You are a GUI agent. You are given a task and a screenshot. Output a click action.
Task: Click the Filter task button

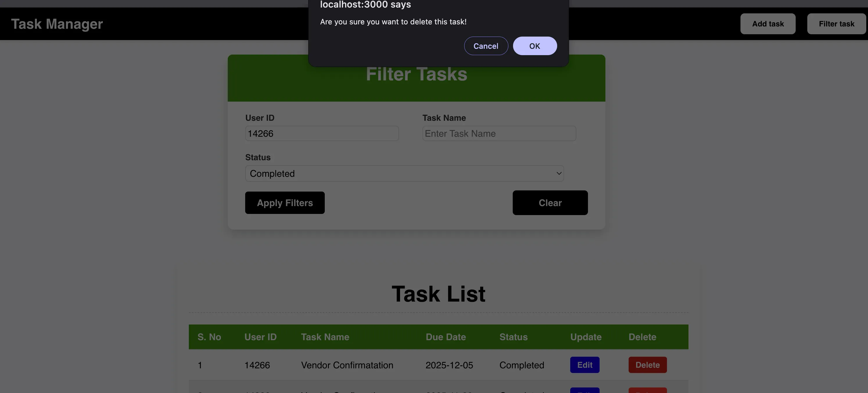tap(836, 24)
